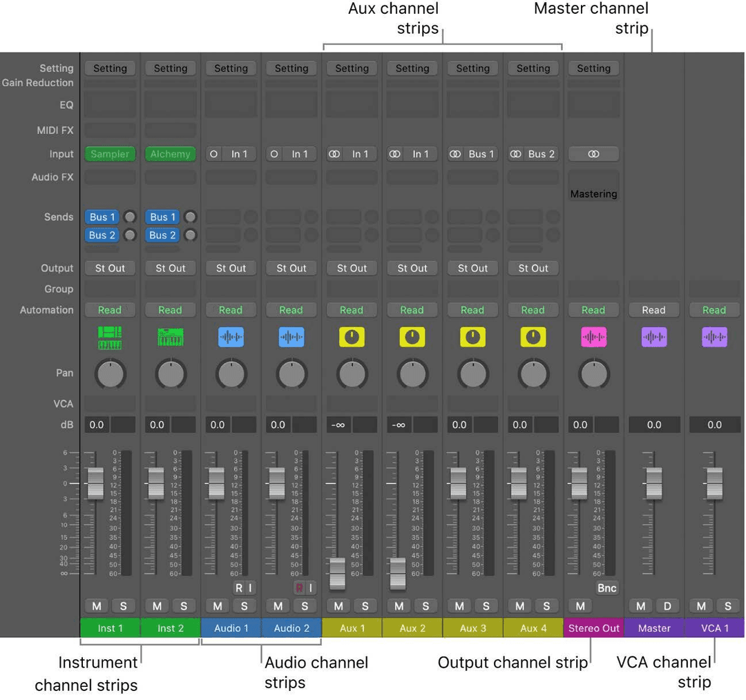The width and height of the screenshot is (746, 700).
Task: Toggle mono format button on Audio 2 input
Action: tap(274, 154)
